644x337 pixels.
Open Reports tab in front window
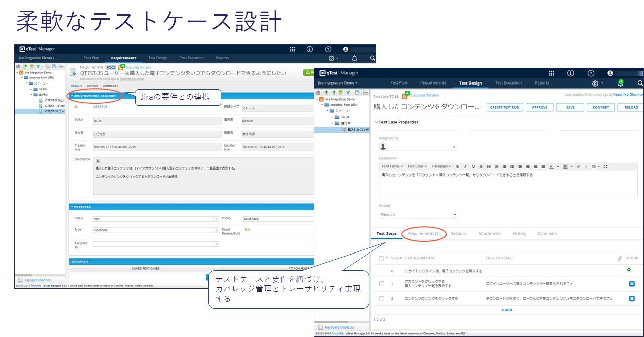pos(542,83)
